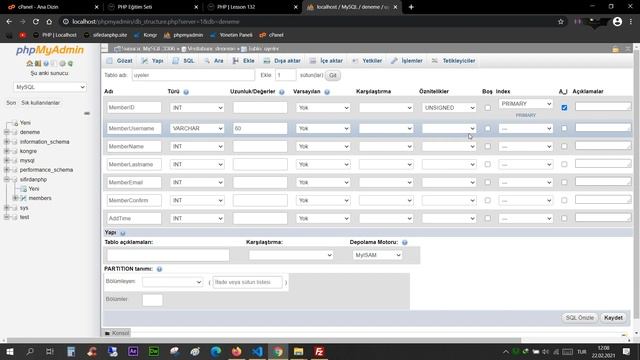
Task: Open the Tetikleyiciler tab
Action: [x=453, y=61]
